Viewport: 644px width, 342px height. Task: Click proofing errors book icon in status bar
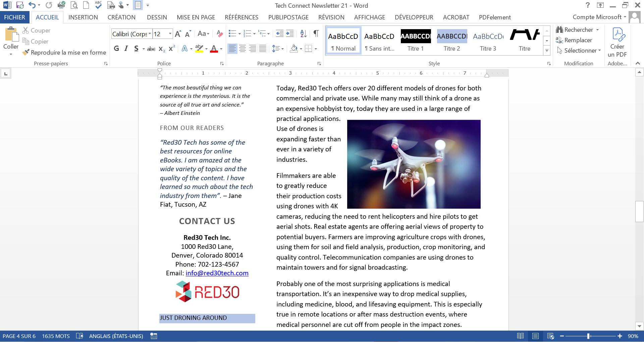[x=79, y=336]
